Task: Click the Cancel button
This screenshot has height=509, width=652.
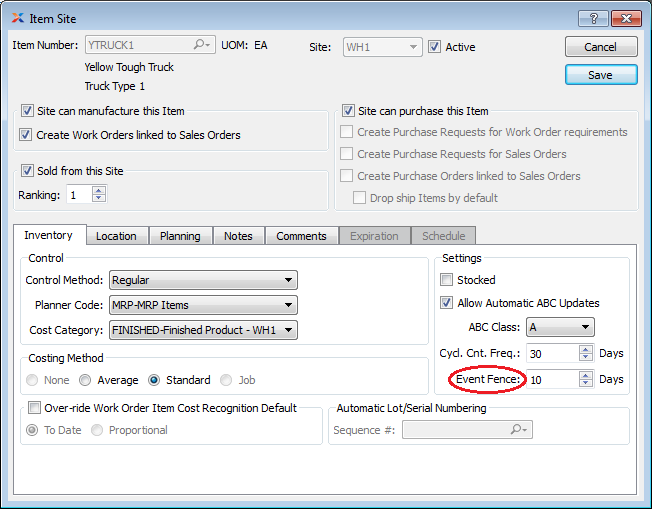Action: click(600, 47)
